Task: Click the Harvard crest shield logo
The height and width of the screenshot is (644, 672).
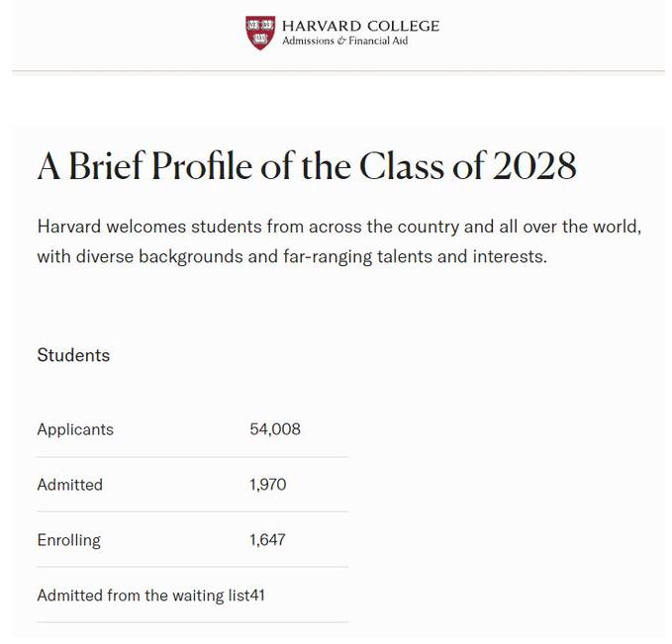Action: (260, 33)
